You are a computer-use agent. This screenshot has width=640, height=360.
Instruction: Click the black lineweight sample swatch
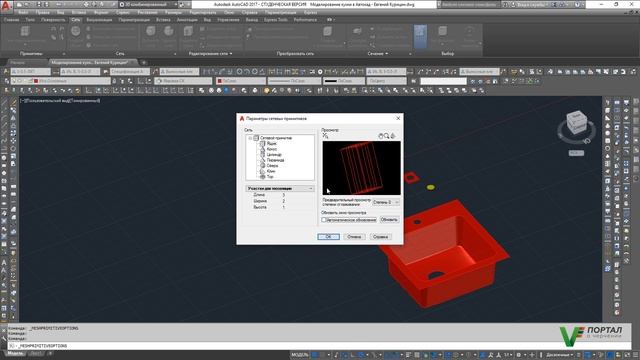[x=331, y=81]
